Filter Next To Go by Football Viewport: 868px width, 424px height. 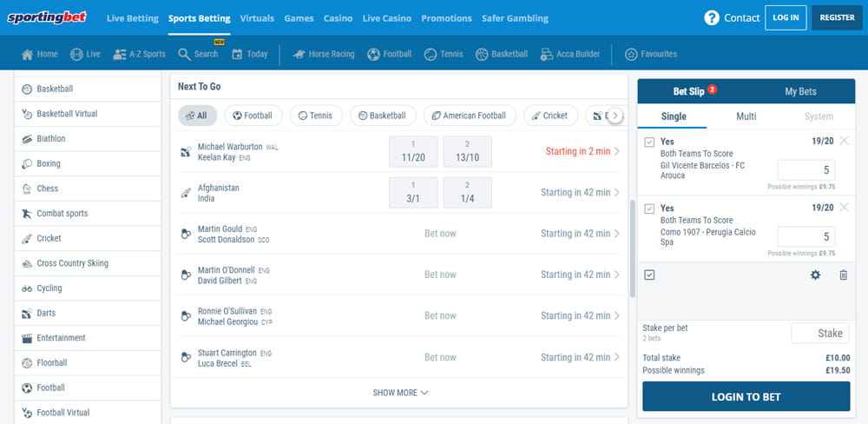click(253, 116)
